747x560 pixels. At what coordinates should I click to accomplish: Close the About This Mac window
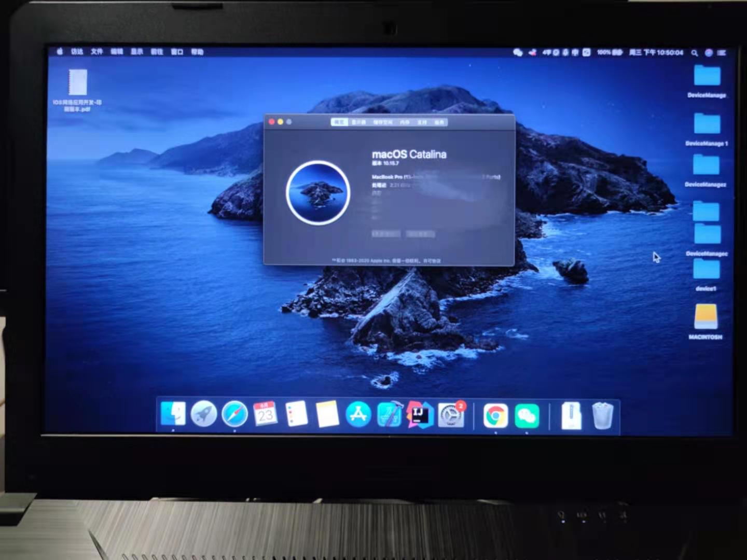271,122
